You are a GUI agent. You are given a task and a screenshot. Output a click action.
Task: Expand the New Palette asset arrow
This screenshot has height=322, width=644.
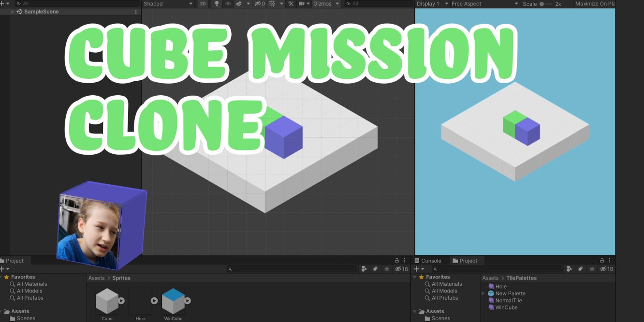pos(483,293)
